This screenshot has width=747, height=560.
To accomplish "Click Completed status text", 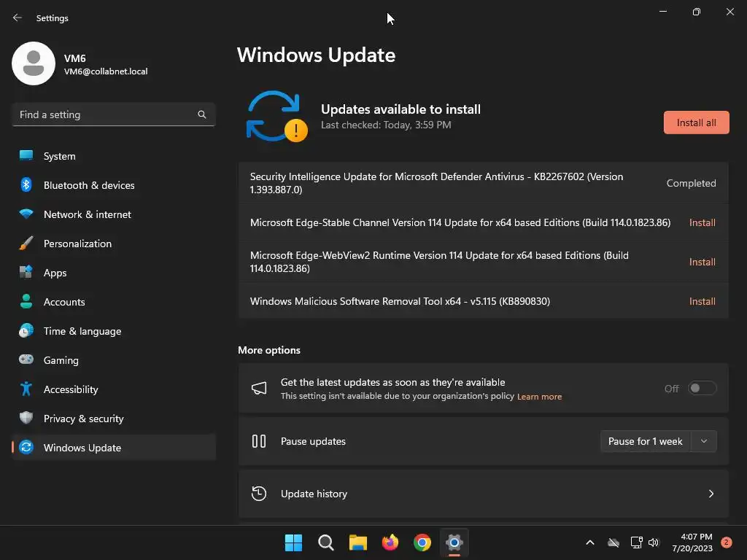I will coord(691,183).
